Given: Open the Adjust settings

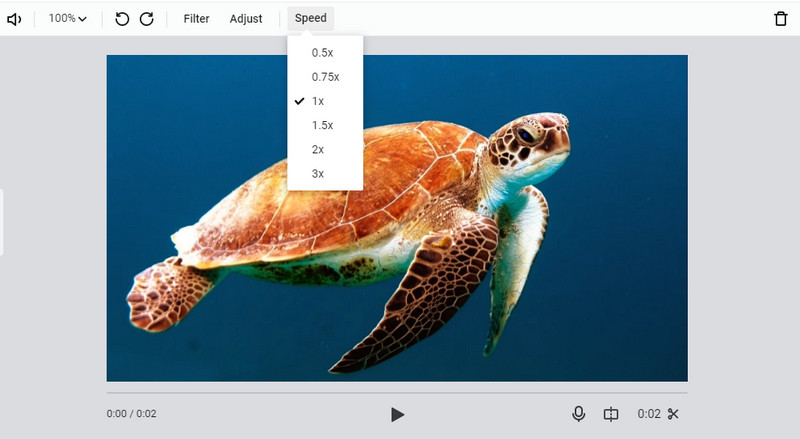Looking at the screenshot, I should coord(245,19).
